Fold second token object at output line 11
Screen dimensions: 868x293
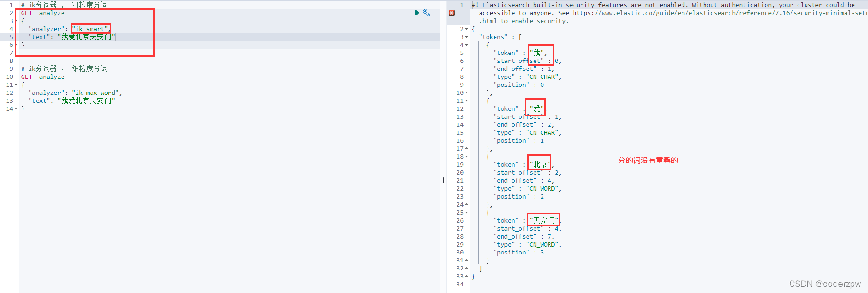(467, 101)
